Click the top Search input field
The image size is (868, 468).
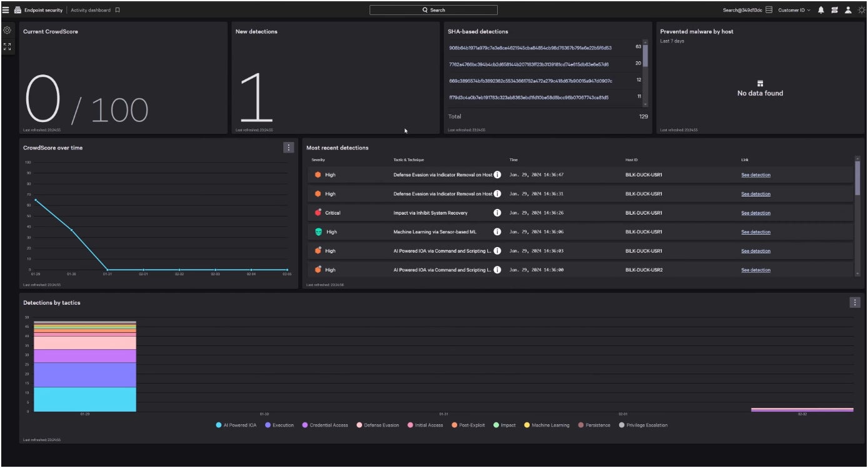433,10
